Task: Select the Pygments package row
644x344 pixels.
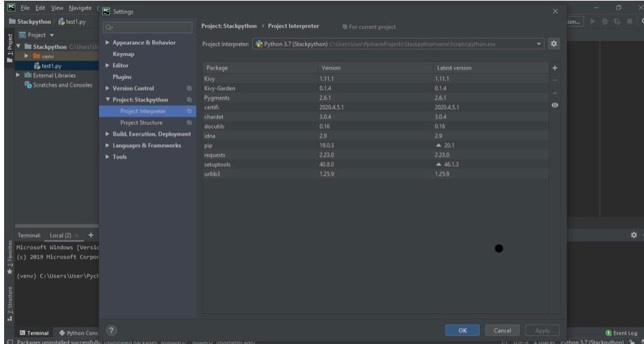Action: pos(375,98)
